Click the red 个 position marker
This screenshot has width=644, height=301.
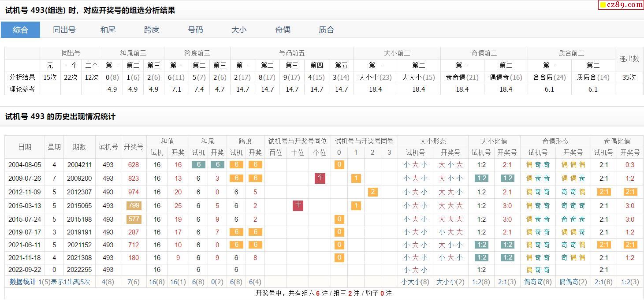[320, 178]
